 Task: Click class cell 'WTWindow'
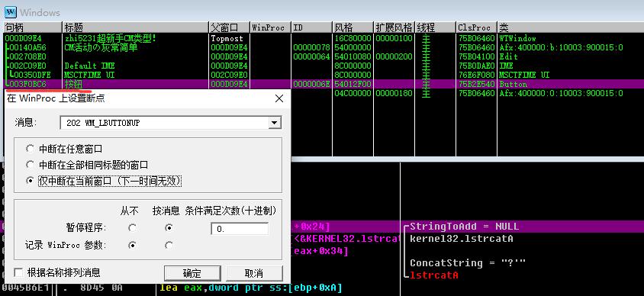point(517,38)
